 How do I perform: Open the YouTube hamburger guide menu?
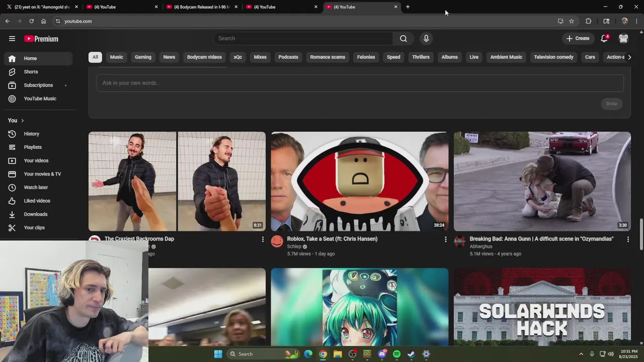point(12,39)
